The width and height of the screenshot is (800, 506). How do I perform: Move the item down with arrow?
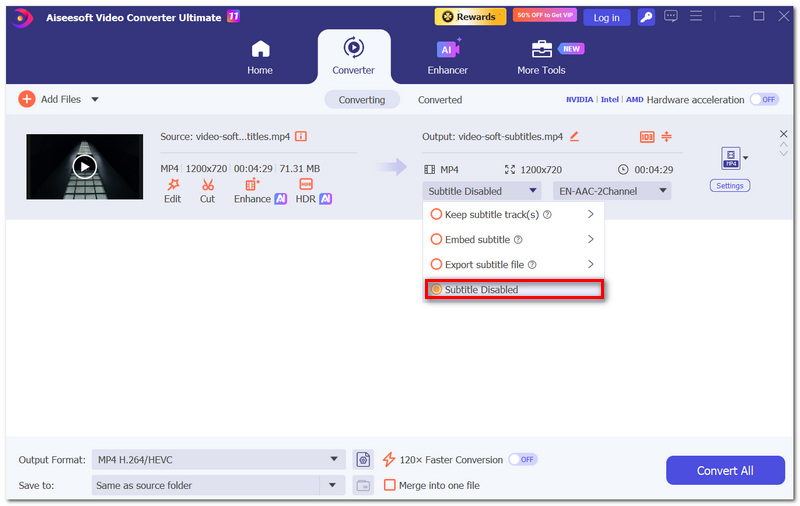tap(784, 154)
